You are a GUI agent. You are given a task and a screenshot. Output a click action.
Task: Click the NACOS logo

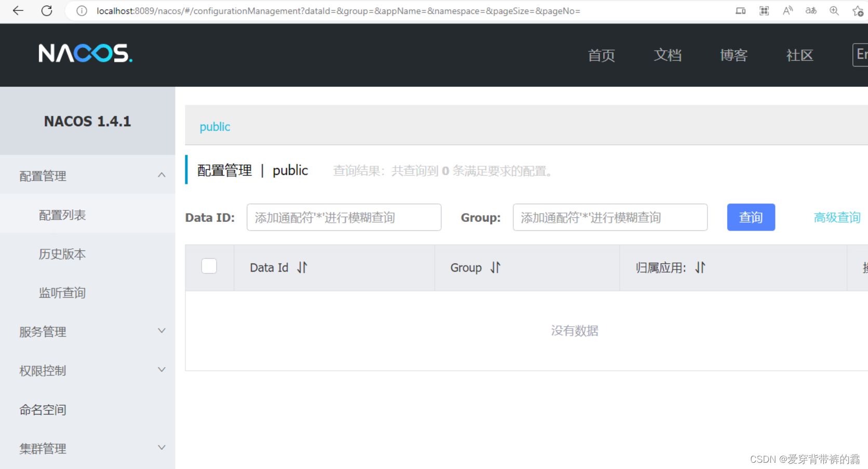coord(86,53)
